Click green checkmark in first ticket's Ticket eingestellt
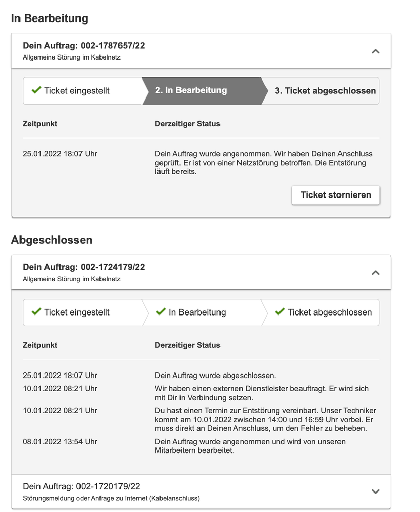 36,90
